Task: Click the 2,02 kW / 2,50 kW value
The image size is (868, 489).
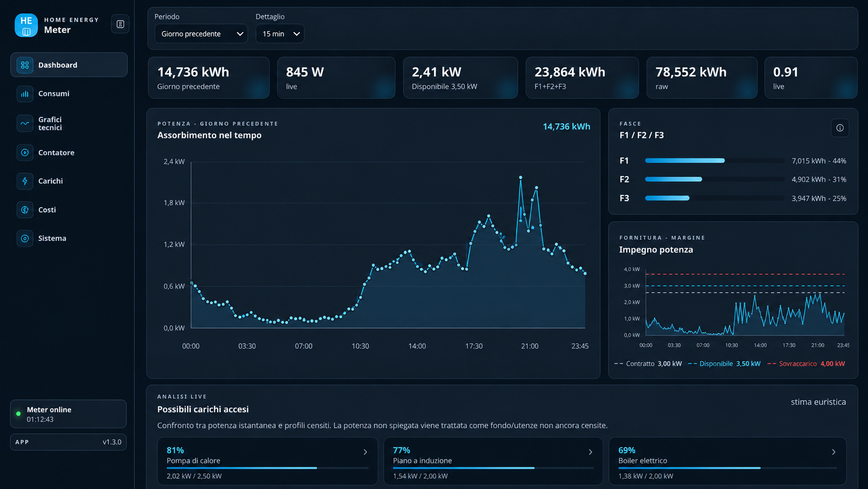Action: 194,476
